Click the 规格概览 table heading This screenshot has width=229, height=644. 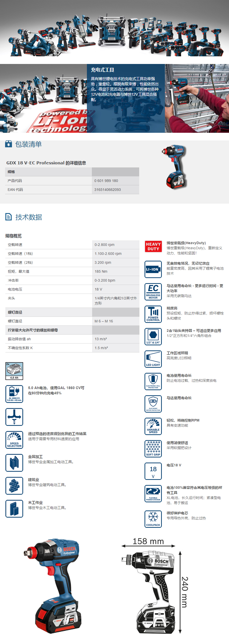pyautogui.click(x=13, y=236)
